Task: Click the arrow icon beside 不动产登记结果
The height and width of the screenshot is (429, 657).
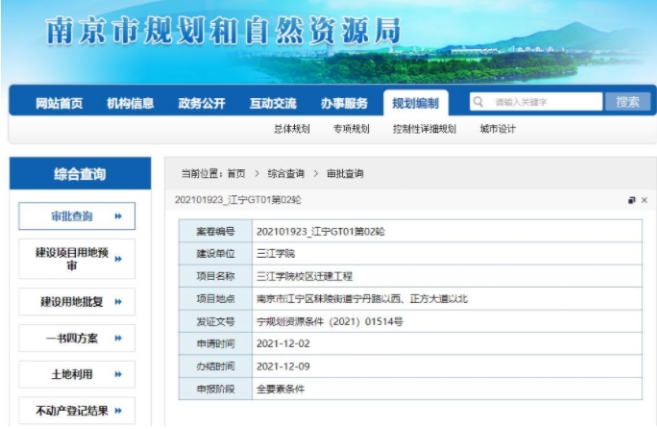Action: pos(118,410)
